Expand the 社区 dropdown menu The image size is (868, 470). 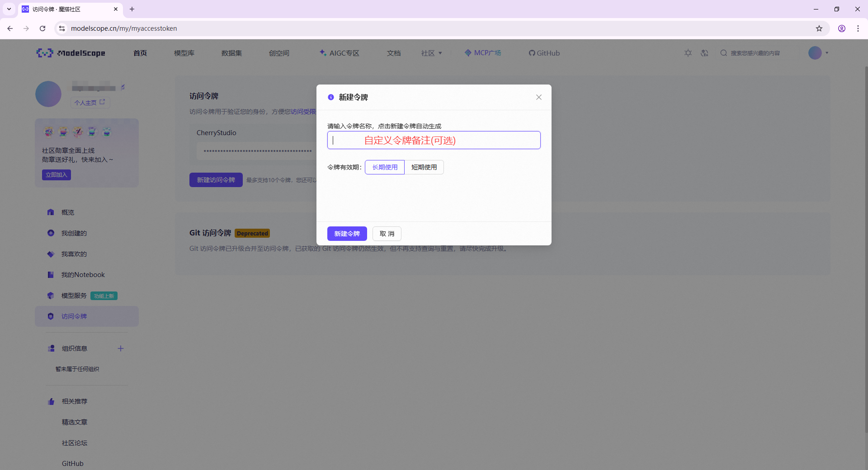[431, 53]
